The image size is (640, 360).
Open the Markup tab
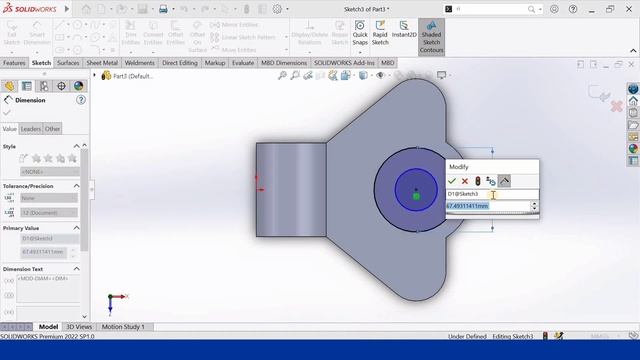[215, 63]
